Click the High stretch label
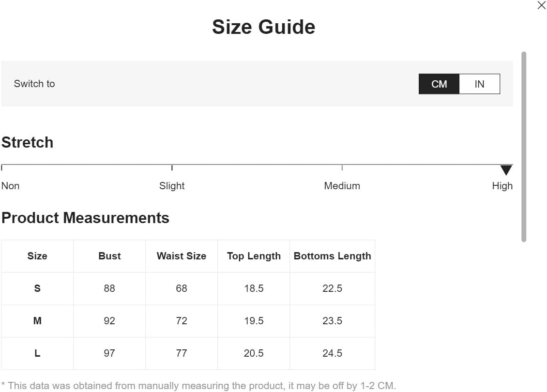Screen dimensions: 547x392 (502, 186)
